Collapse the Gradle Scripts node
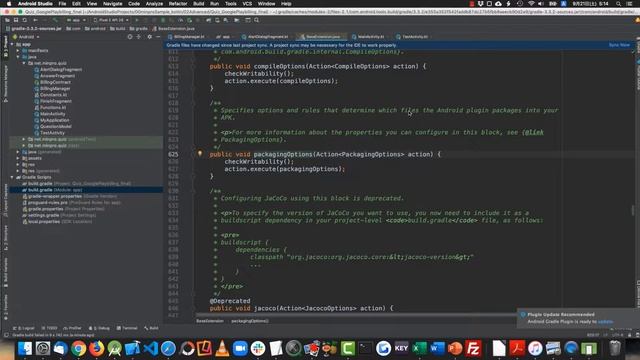The image size is (640, 360). pyautogui.click(x=12, y=177)
